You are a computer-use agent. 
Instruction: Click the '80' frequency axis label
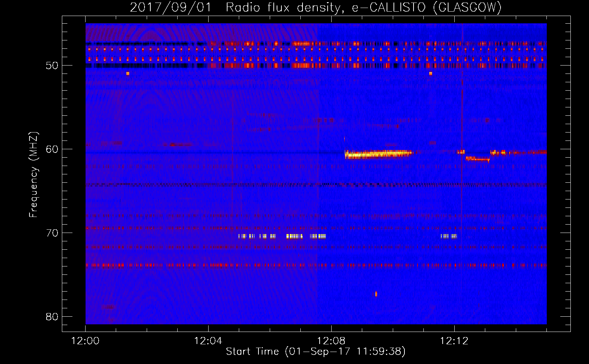(52, 317)
